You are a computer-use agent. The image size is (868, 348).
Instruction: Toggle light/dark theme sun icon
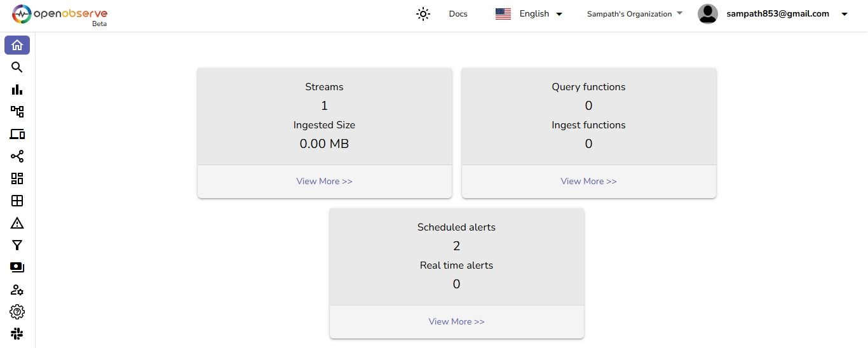point(423,14)
